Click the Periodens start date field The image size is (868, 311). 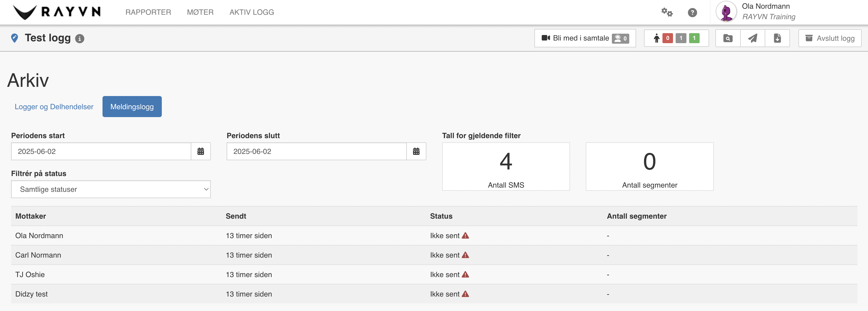pyautogui.click(x=101, y=152)
